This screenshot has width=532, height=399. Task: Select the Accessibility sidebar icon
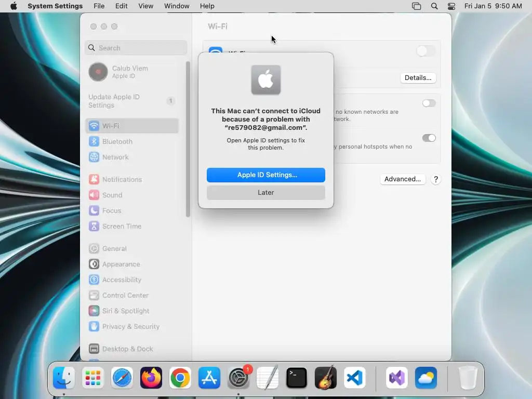pyautogui.click(x=94, y=280)
